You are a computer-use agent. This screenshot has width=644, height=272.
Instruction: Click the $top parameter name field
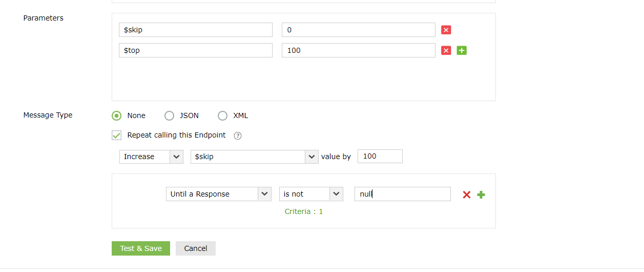pyautogui.click(x=195, y=50)
